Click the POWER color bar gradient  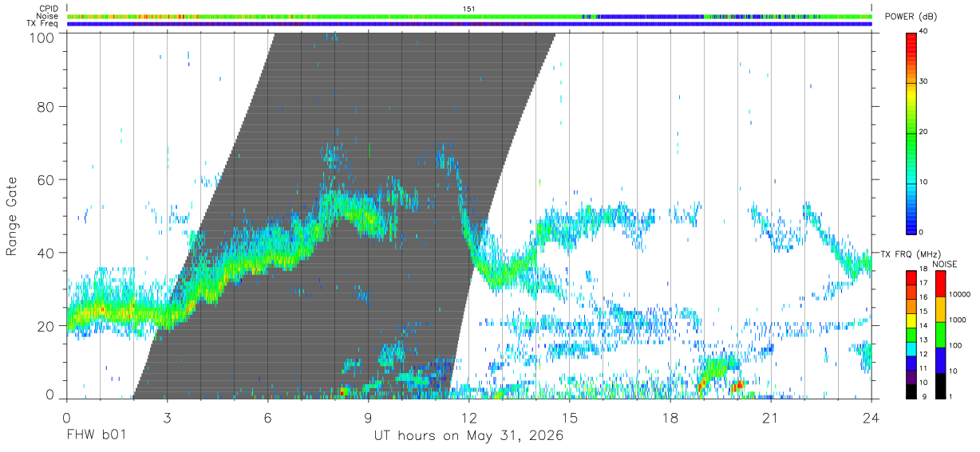tap(911, 132)
